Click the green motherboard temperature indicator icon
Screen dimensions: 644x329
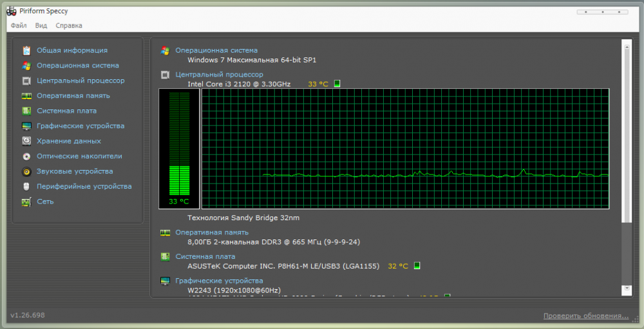417,266
